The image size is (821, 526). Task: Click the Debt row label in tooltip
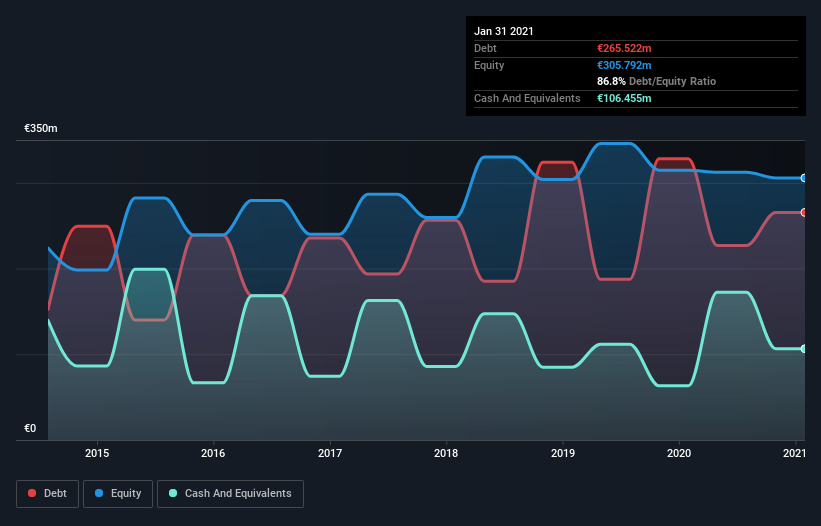click(485, 49)
